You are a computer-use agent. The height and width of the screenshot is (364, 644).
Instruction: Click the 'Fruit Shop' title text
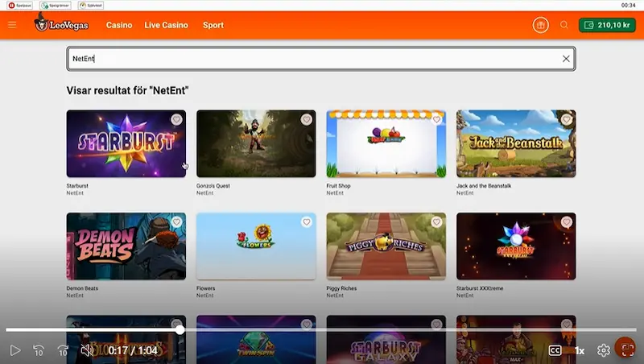coord(338,186)
